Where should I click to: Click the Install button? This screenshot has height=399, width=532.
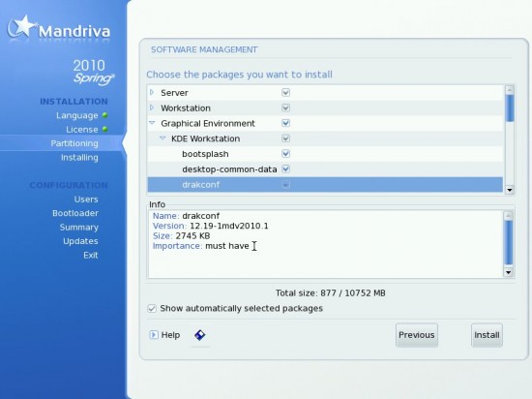point(487,335)
